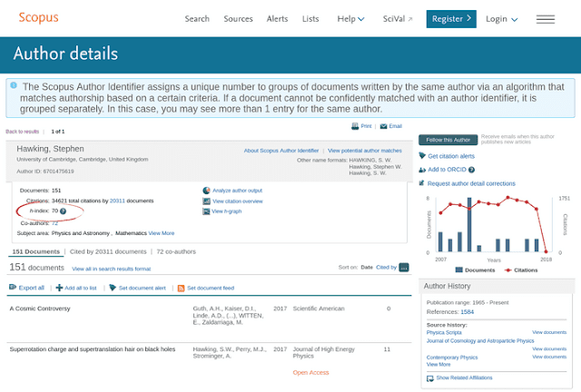Click the Journal of High Energy Physics source
The height and width of the screenshot is (392, 581).
323,352
